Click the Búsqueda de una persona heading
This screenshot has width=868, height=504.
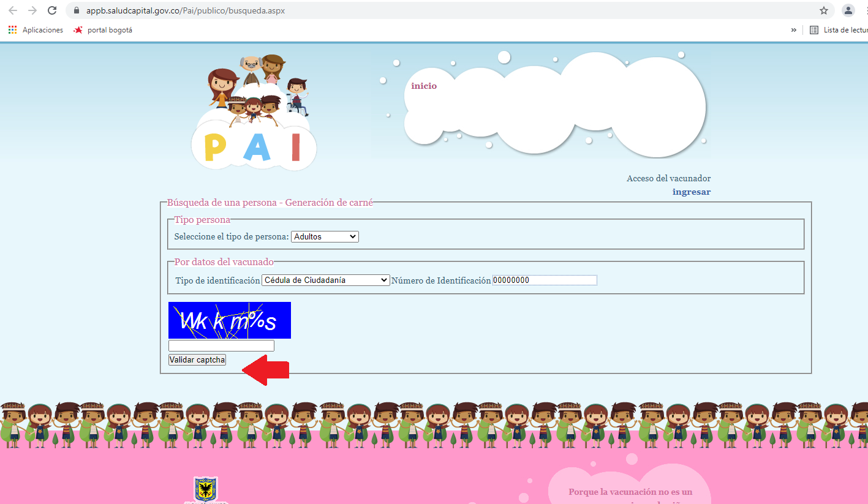[x=270, y=202]
